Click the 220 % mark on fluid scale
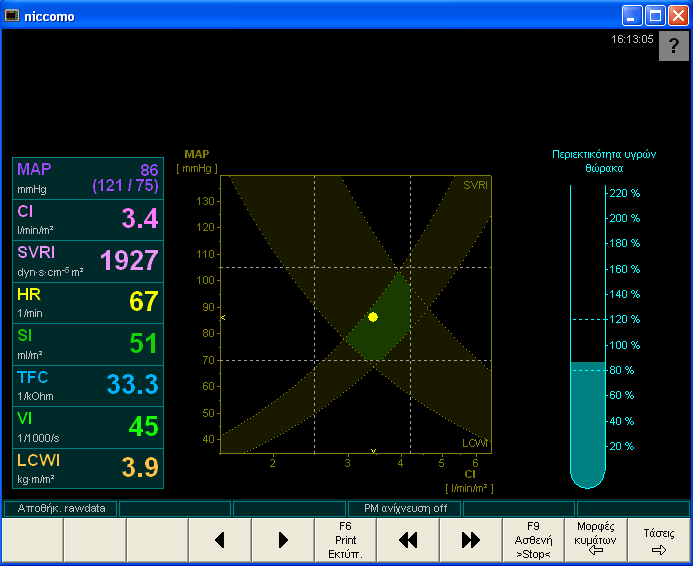This screenshot has height=566, width=693. [x=624, y=193]
